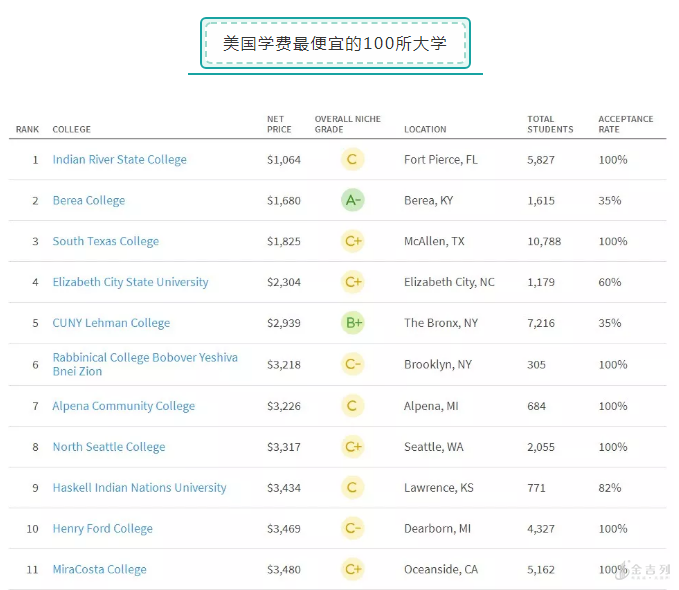Click the C- grade badge for Henry Ford College
The image size is (679, 590).
click(x=351, y=528)
